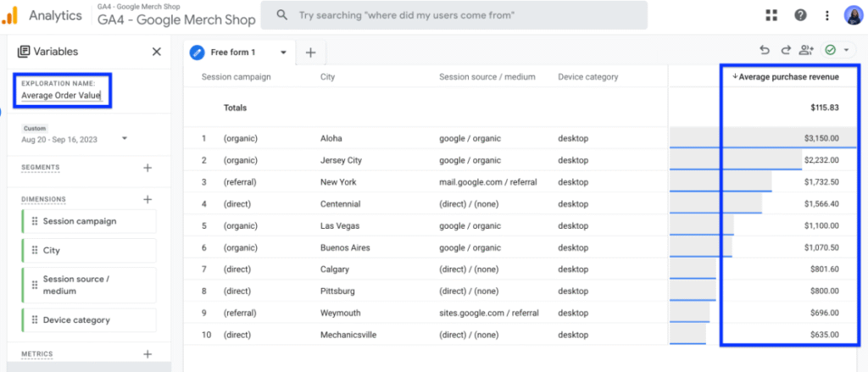
Task: Edit the Exploration Name field
Action: click(x=61, y=95)
